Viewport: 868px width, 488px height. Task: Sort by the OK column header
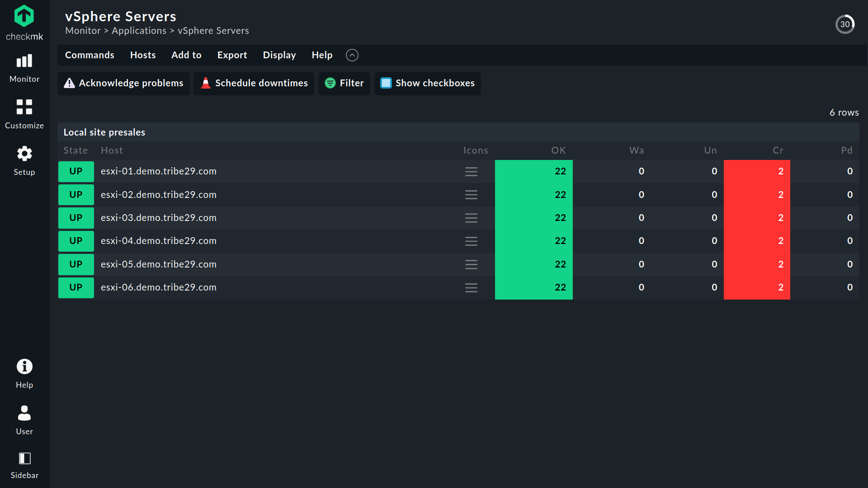pos(558,150)
